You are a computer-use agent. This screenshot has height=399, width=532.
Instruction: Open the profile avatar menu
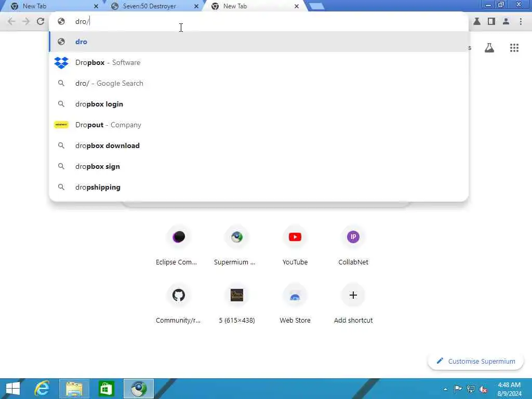coord(506,21)
